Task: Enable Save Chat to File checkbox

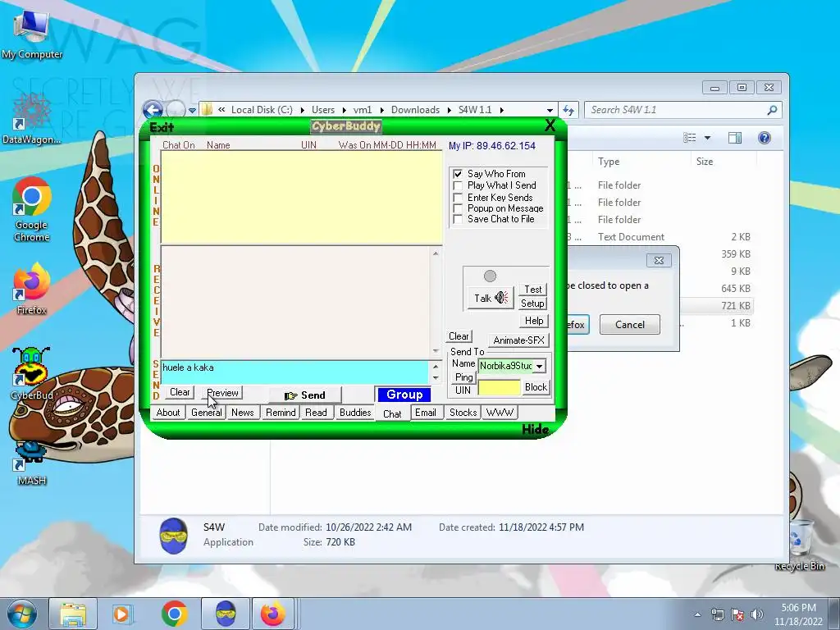Action: 458,219
